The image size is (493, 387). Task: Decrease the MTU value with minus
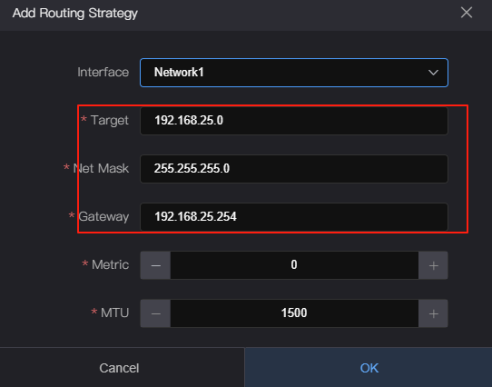coord(156,313)
